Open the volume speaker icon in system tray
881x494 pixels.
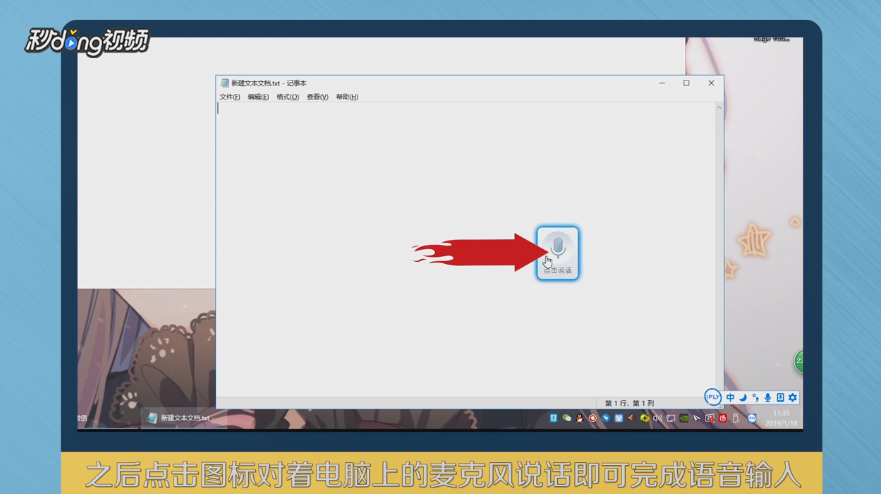[x=657, y=418]
